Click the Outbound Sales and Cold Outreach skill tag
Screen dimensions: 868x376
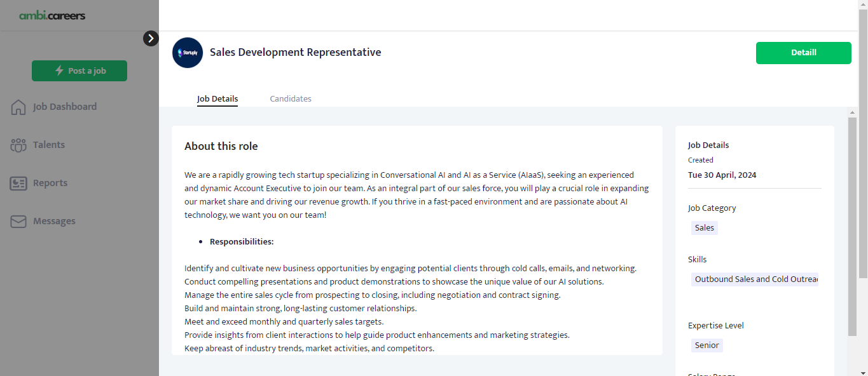pyautogui.click(x=755, y=279)
